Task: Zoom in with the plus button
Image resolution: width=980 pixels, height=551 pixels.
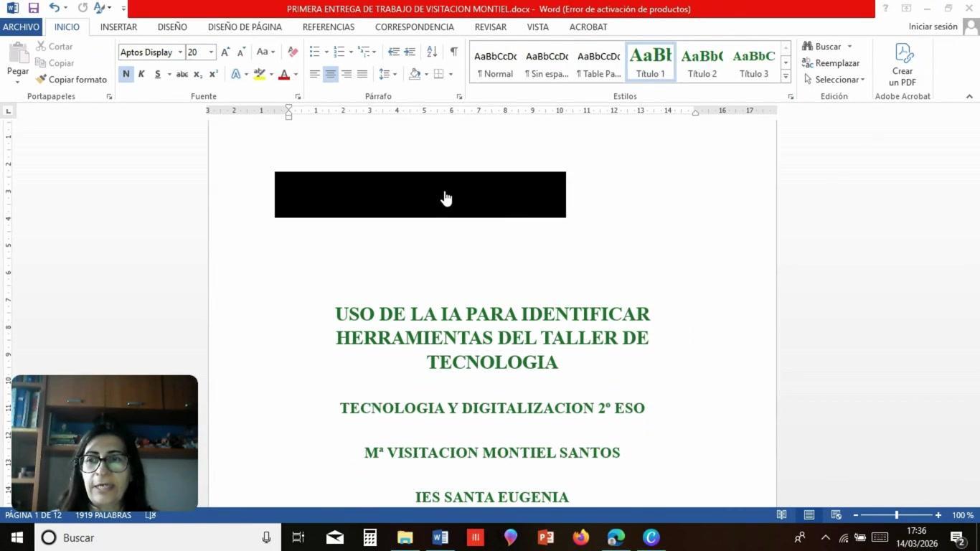Action: (x=938, y=515)
